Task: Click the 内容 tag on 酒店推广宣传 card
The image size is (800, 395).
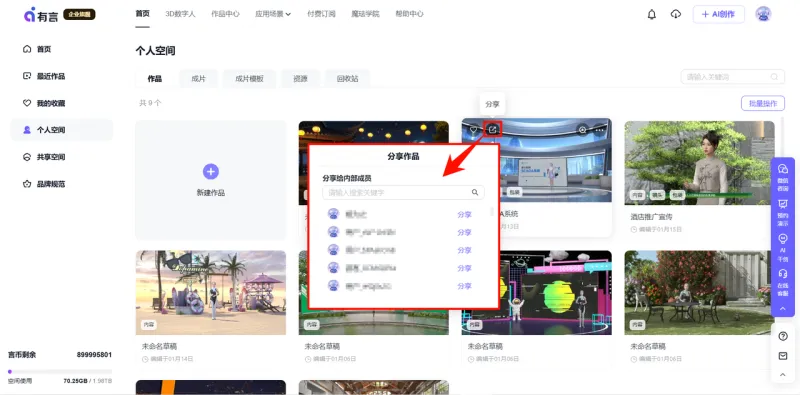Action: pos(637,195)
